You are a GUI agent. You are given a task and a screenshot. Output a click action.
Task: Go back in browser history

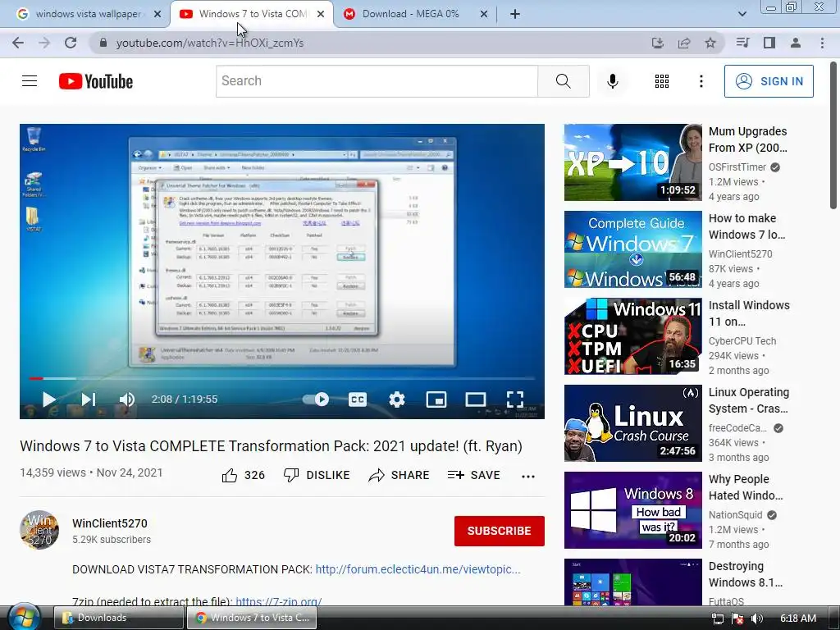coord(18,43)
